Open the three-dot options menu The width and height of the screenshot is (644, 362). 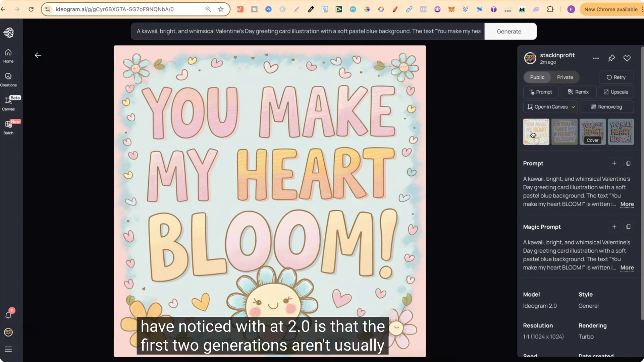[596, 58]
